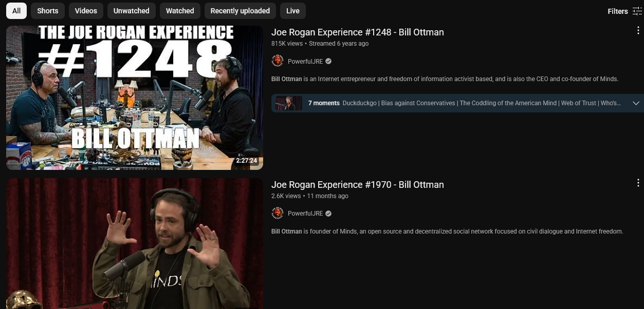Screen dimensions: 644x309
Task: Open Joe Rogan Experience #1248 title link
Action: pyautogui.click(x=358, y=32)
